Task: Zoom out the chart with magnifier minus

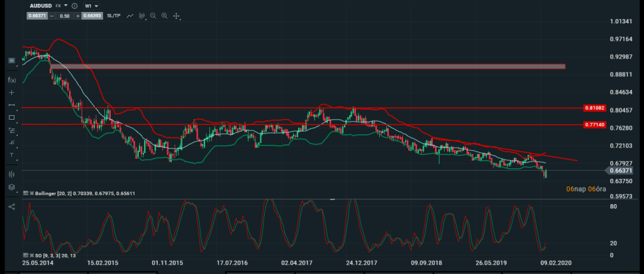Action: pyautogui.click(x=153, y=15)
